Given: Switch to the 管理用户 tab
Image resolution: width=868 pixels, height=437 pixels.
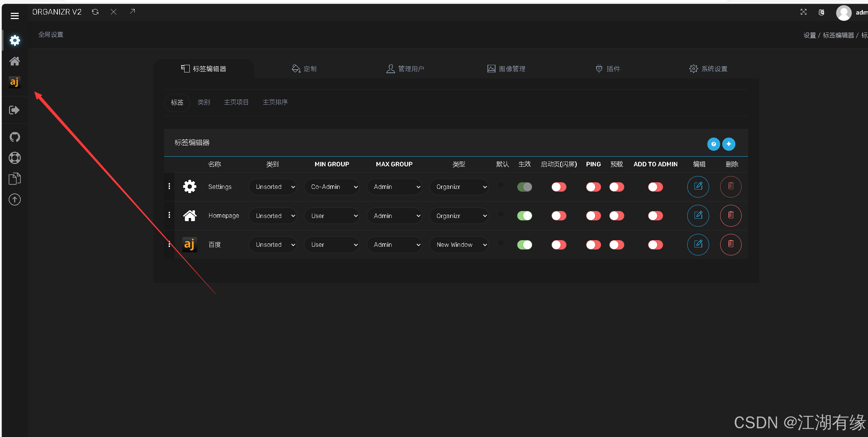Looking at the screenshot, I should pyautogui.click(x=405, y=69).
